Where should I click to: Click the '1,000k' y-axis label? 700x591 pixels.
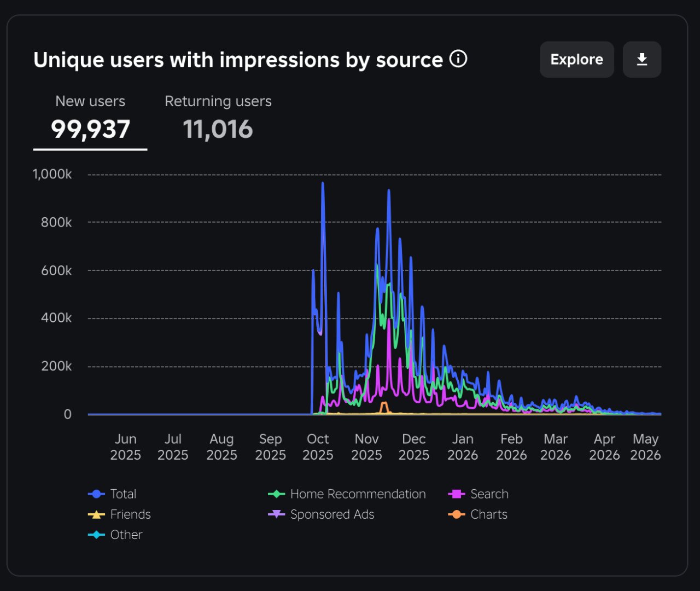[x=52, y=174]
